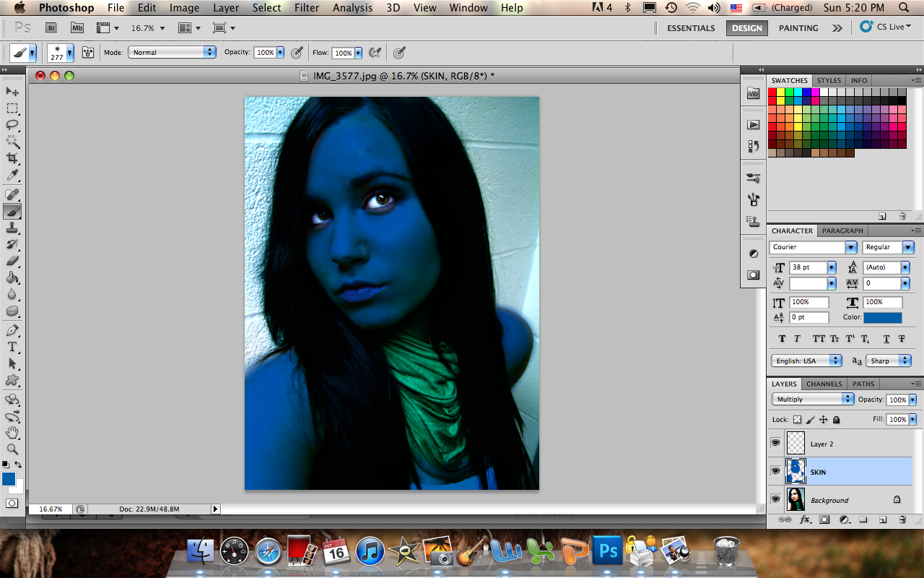Image resolution: width=924 pixels, height=578 pixels.
Task: Select the Clone Stamp tool
Action: 12,228
